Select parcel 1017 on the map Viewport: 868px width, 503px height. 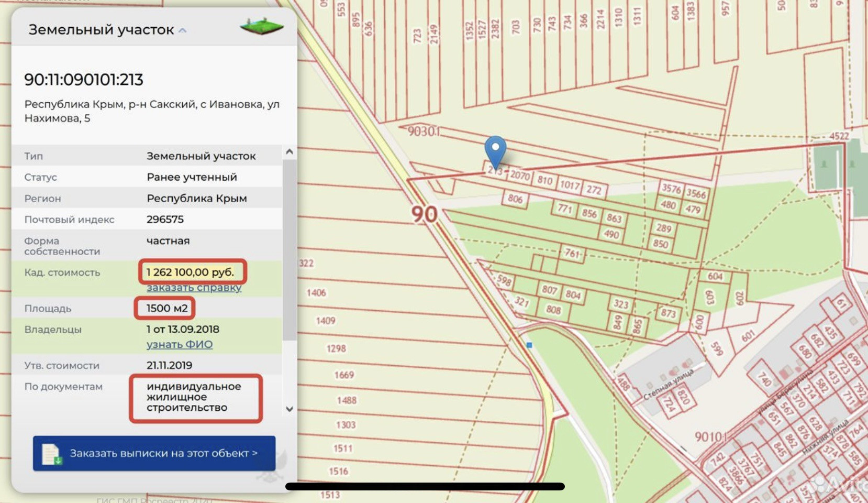[570, 185]
